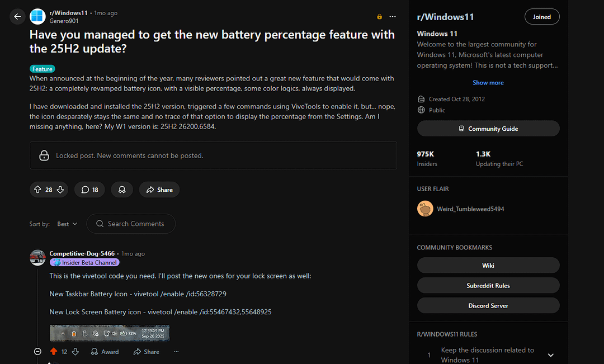The height and width of the screenshot is (364, 604).
Task: Open the Subreddit Rules bookmark
Action: click(x=488, y=286)
